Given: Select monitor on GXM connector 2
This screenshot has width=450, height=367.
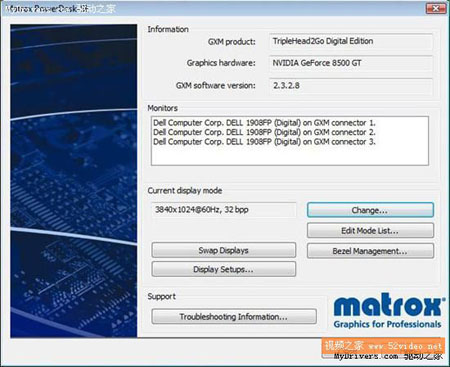Looking at the screenshot, I should 264,132.
